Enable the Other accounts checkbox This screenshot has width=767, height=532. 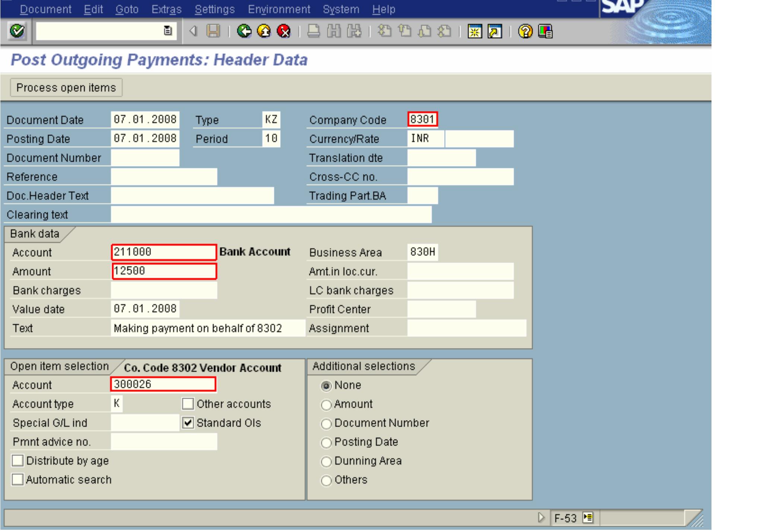(189, 404)
